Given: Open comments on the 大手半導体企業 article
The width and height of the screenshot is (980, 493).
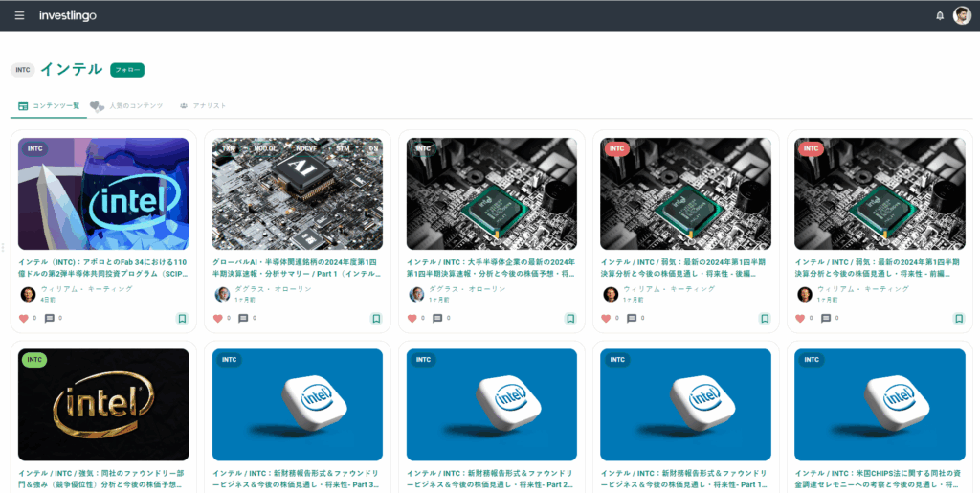Looking at the screenshot, I should [437, 319].
